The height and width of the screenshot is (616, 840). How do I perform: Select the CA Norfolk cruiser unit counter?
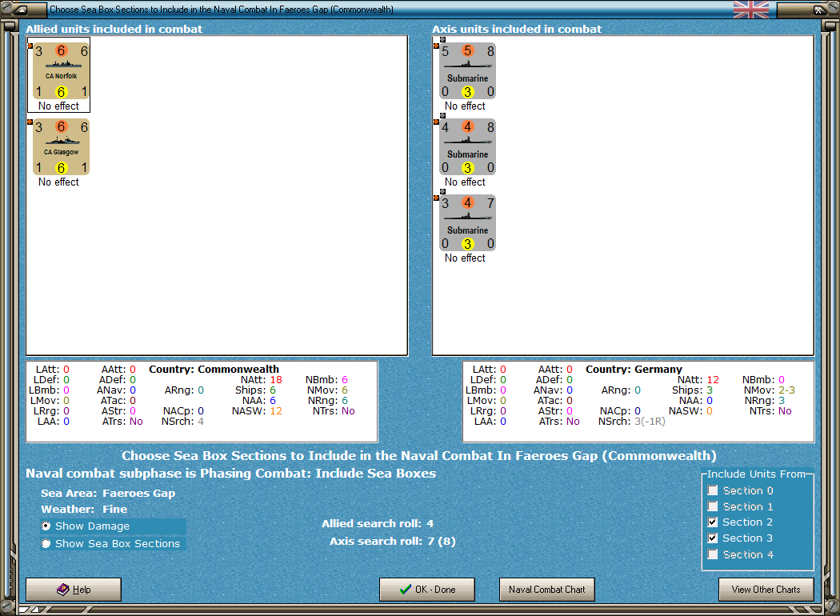coord(61,71)
